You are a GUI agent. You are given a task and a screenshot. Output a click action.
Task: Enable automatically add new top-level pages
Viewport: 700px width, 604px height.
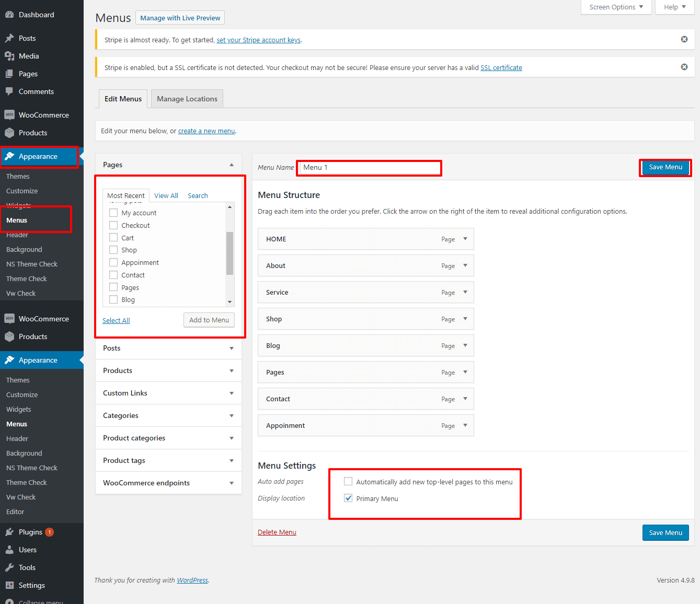pos(348,481)
